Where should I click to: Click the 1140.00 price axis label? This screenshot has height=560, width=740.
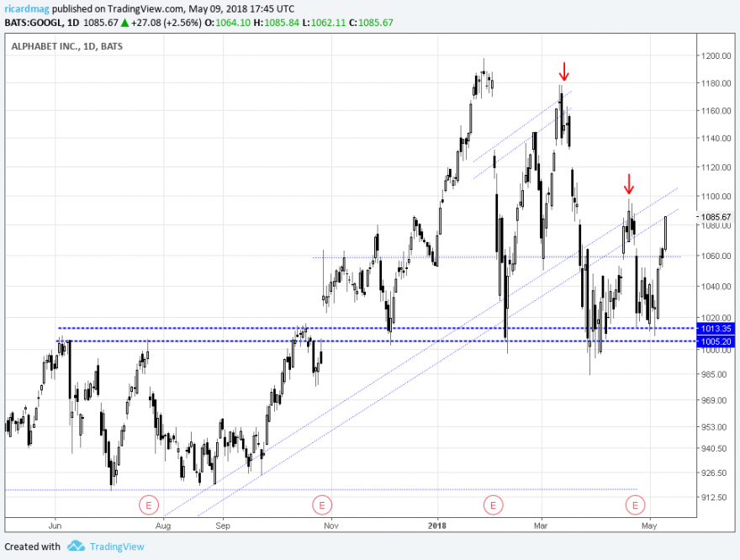pyautogui.click(x=716, y=138)
